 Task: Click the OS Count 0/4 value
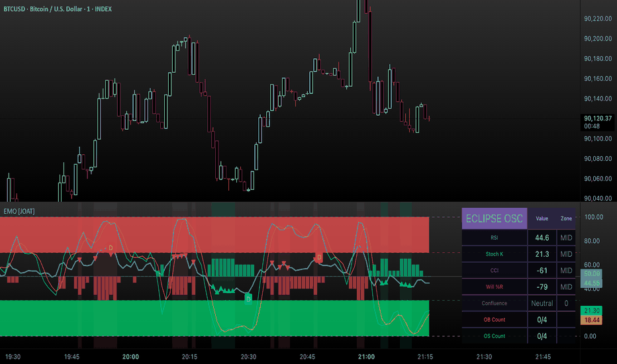(x=542, y=336)
